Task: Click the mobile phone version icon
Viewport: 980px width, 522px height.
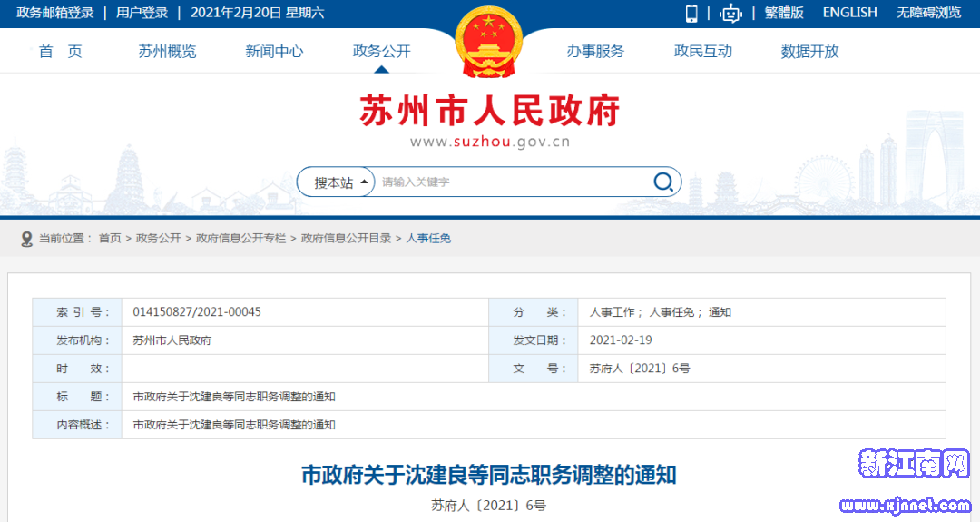Action: tap(691, 13)
